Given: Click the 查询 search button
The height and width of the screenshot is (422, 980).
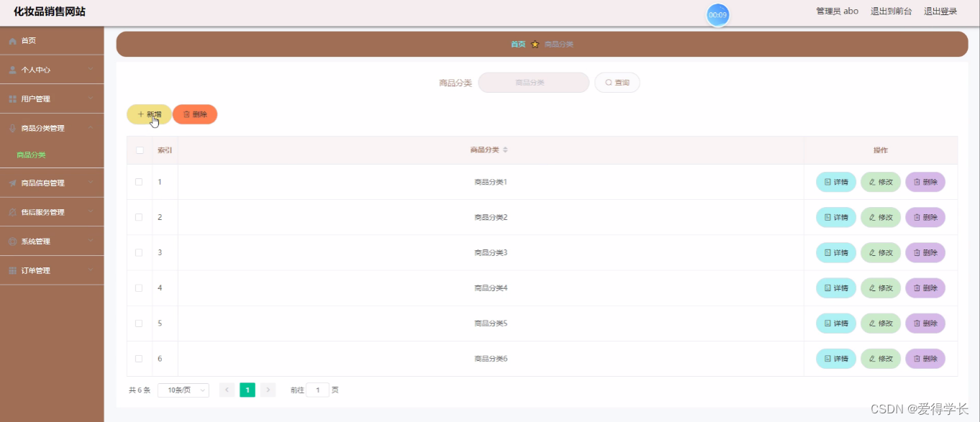Looking at the screenshot, I should (617, 83).
